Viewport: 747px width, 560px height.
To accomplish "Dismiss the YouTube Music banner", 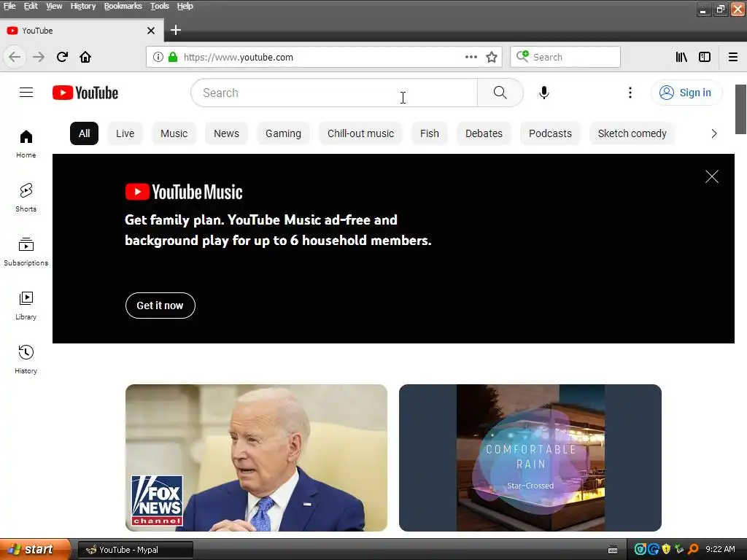I will click(712, 176).
